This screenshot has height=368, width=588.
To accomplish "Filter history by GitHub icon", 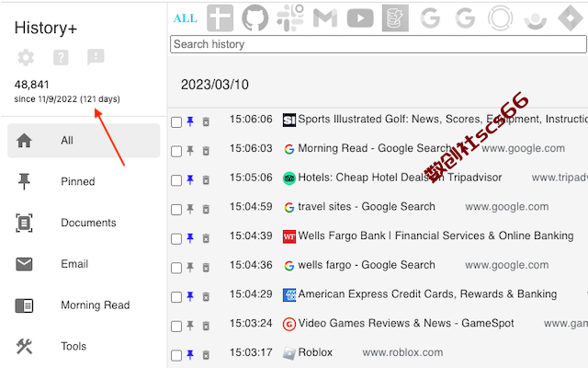I will point(255,18).
